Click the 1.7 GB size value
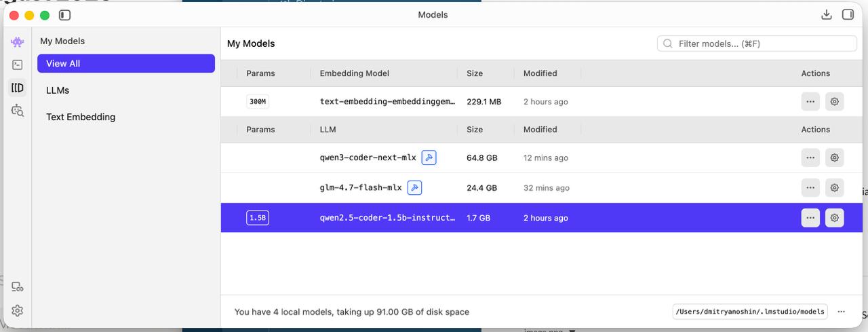 click(478, 218)
